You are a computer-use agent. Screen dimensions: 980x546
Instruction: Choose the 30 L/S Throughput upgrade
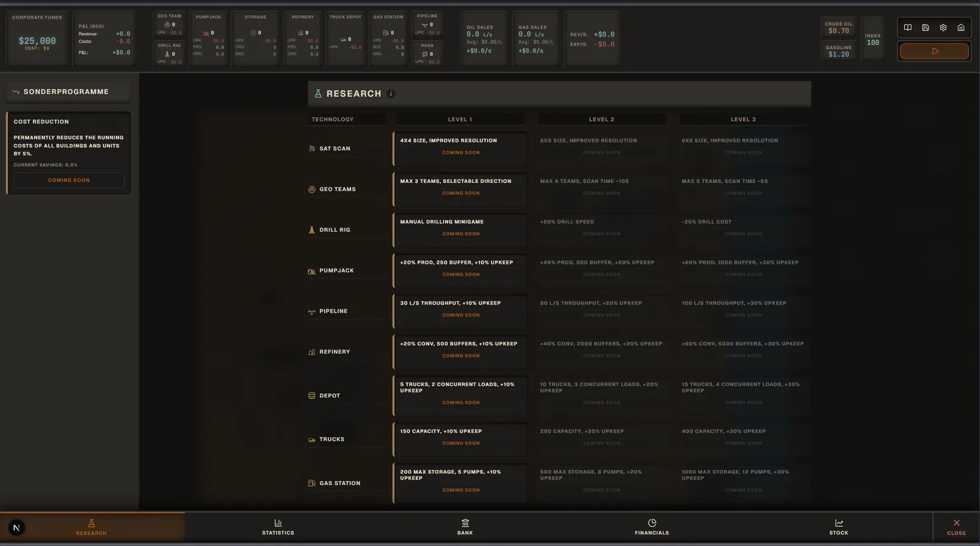(x=460, y=311)
